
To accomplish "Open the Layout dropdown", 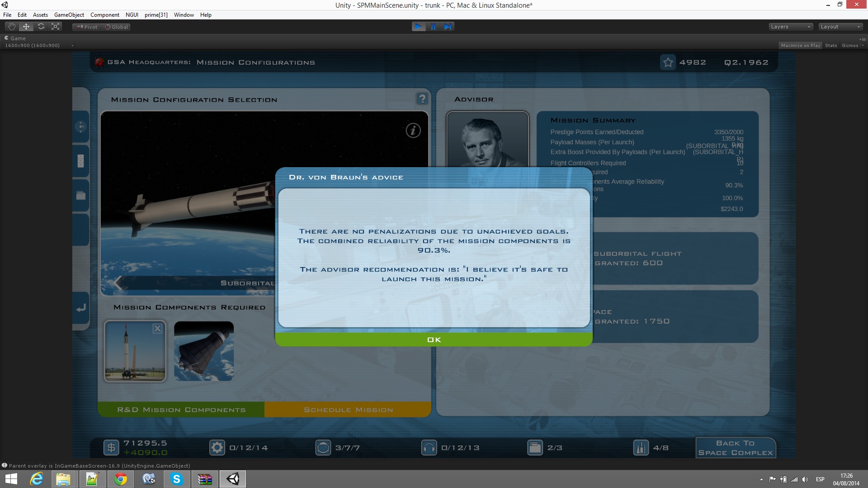I will coord(840,27).
